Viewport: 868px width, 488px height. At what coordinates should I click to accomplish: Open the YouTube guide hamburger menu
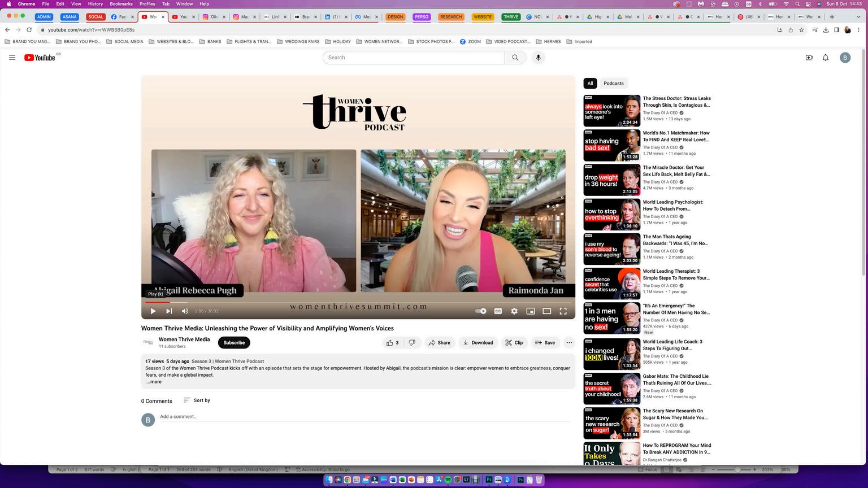click(x=12, y=58)
